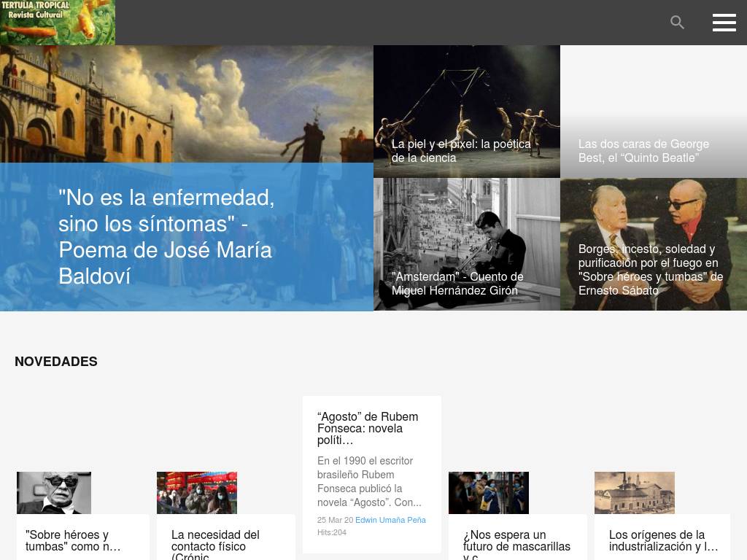Open "La necesidad del contacto físico" card

[x=215, y=543]
